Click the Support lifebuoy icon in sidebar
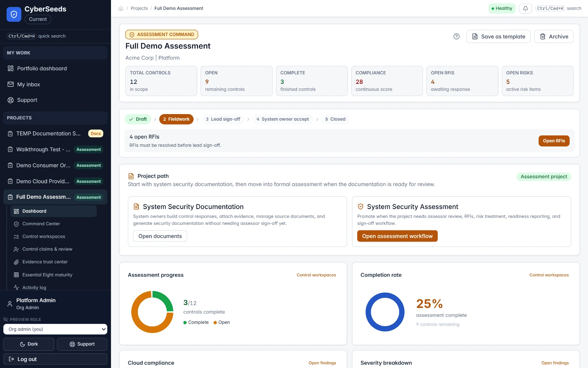Viewport: 588px width, 368px height. click(11, 100)
